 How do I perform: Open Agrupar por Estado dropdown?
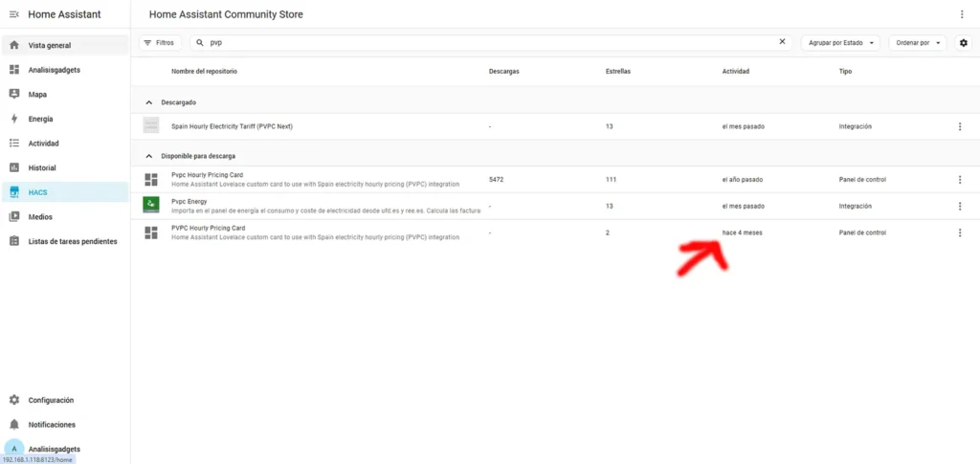840,42
